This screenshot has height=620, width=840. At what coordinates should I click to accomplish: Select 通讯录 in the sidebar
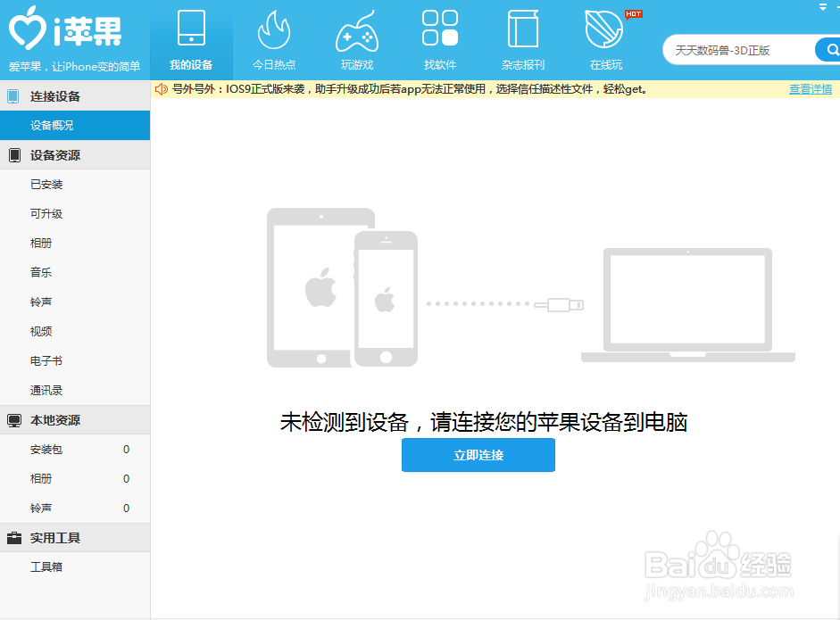[46, 390]
